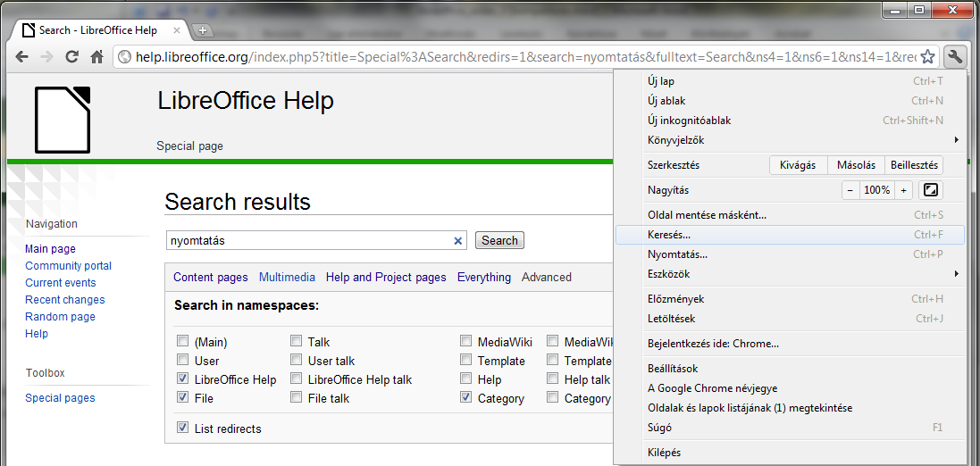Open the Main page link
980x466 pixels.
point(50,248)
